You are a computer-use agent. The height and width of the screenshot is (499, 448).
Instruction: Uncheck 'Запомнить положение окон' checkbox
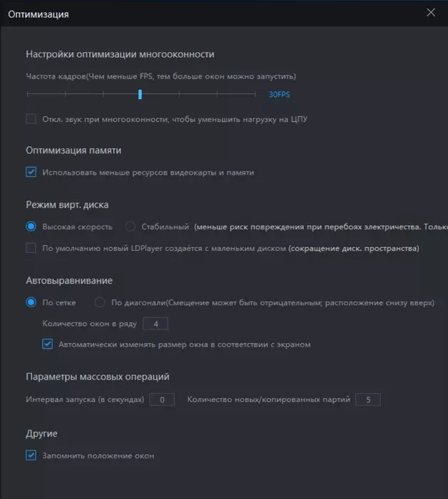[x=31, y=456]
